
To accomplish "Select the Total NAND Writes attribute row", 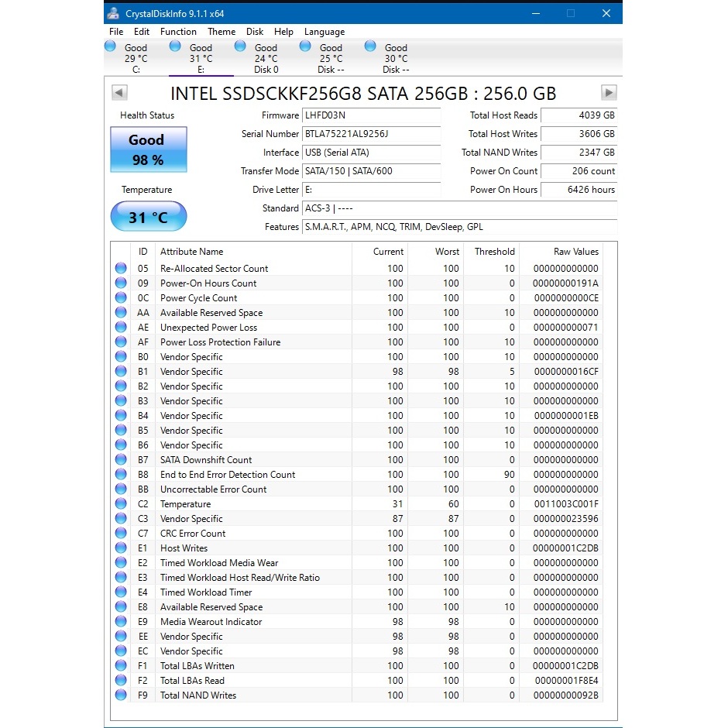I will 198,695.
